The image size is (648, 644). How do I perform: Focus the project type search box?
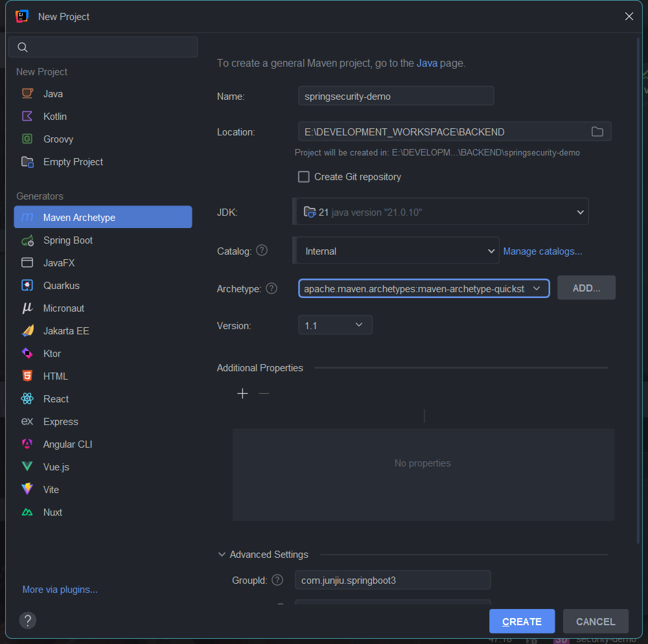tap(103, 47)
